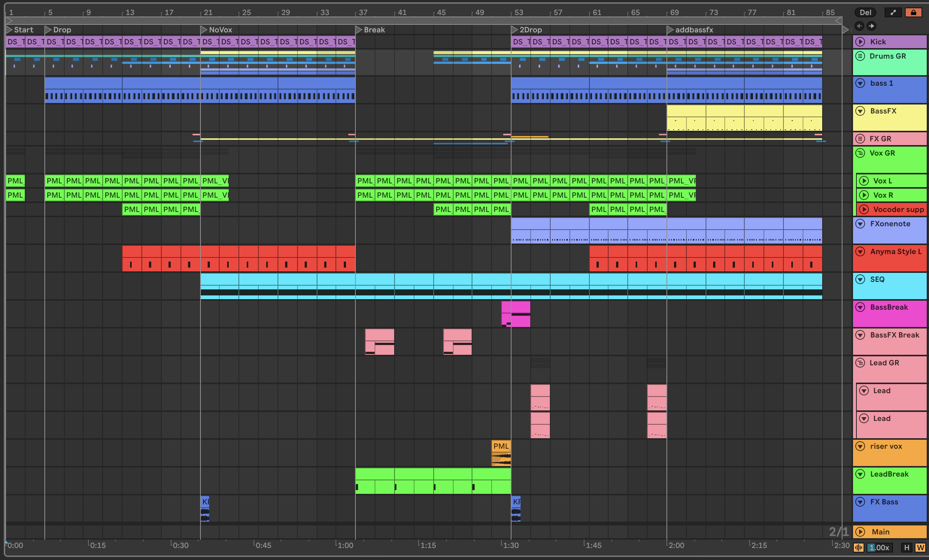Click the Main track play icon
Viewport: 929px width, 560px height.
860,532
